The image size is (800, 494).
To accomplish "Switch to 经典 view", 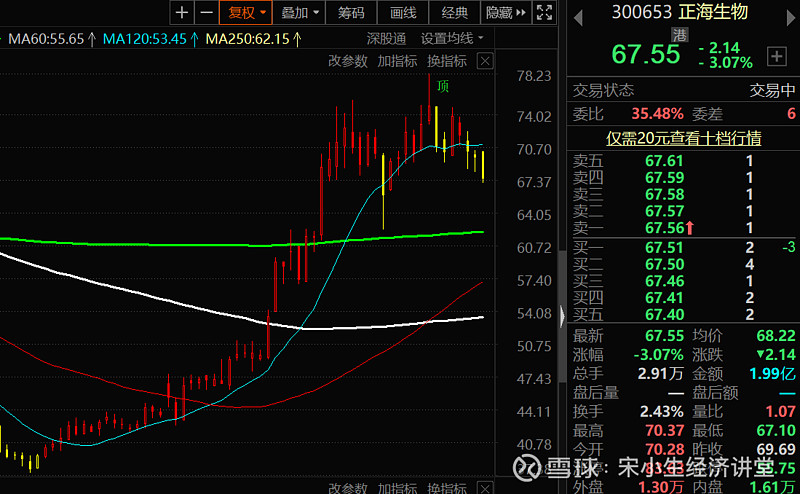I will (455, 12).
